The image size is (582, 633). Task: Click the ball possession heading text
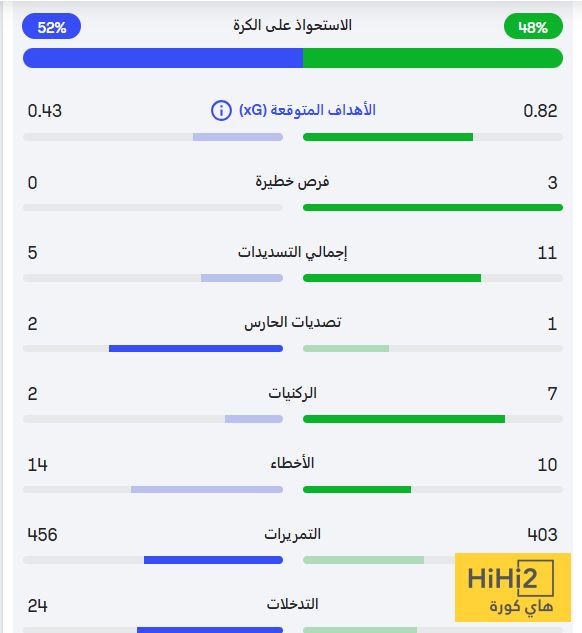pos(293,25)
